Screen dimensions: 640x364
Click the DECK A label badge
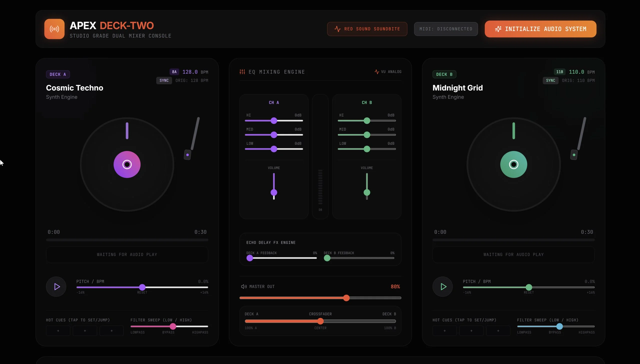click(x=58, y=74)
